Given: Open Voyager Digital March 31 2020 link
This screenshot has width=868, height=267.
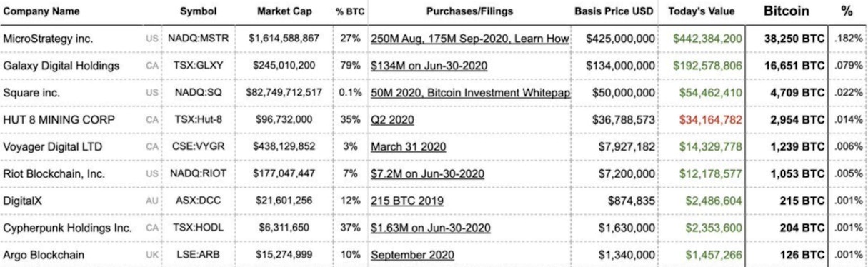Looking at the screenshot, I should pos(409,146).
